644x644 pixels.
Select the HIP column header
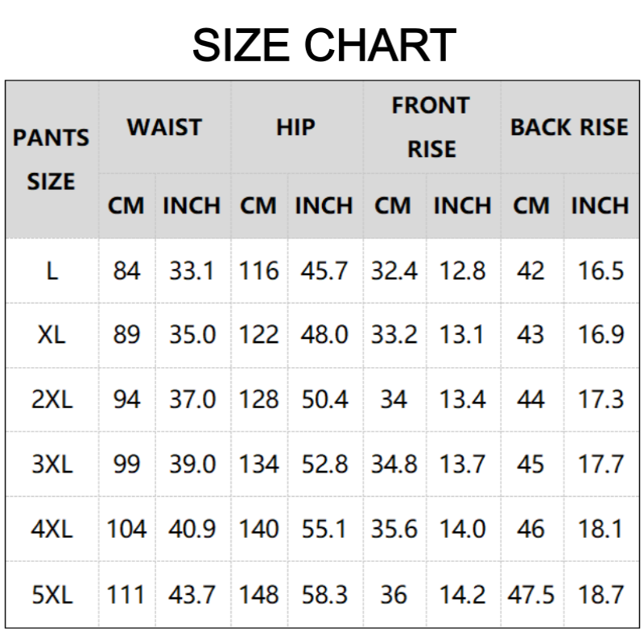click(x=295, y=127)
